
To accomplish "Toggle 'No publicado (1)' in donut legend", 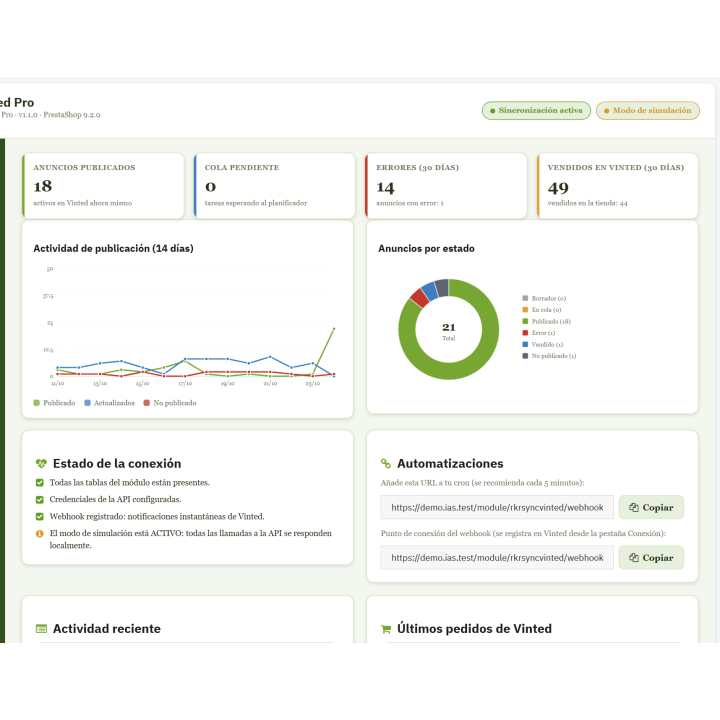I will [549, 356].
